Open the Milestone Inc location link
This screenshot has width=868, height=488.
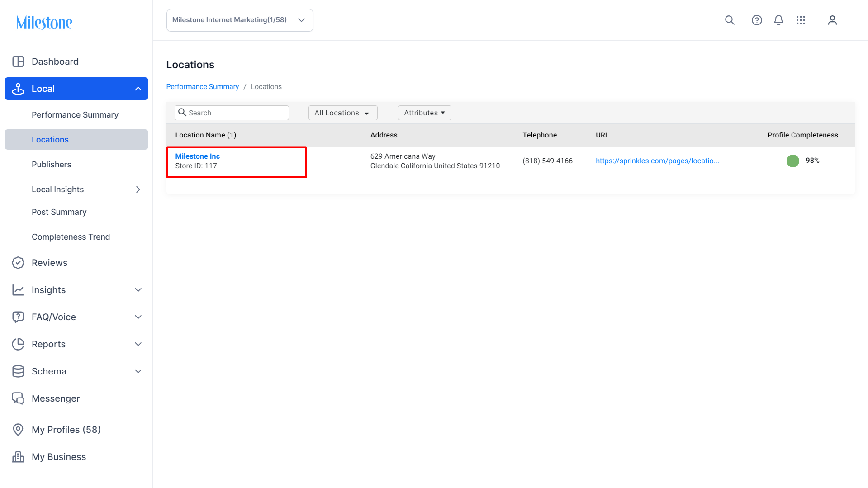pyautogui.click(x=197, y=156)
